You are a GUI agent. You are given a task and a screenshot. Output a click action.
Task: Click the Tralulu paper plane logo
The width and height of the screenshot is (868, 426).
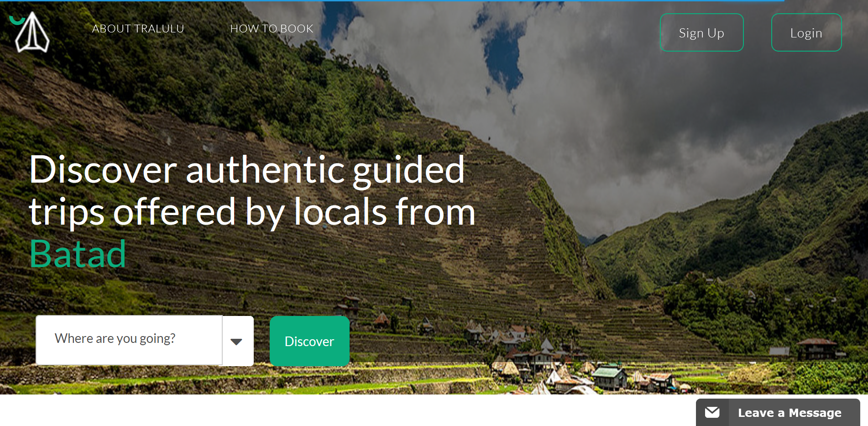[x=31, y=32]
